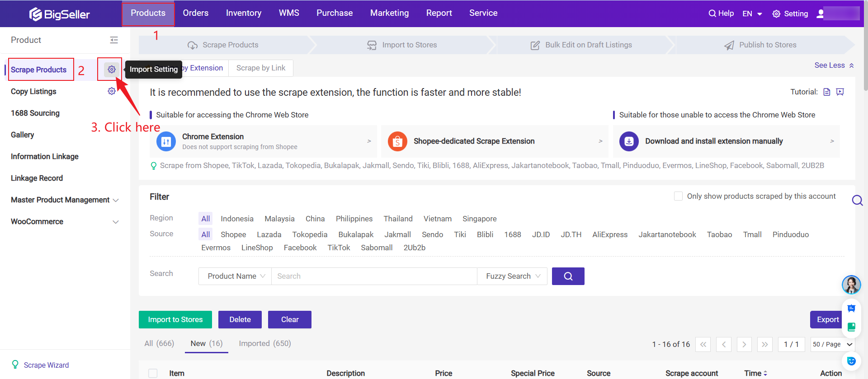The image size is (868, 379).
Task: Filter region by Malaysia
Action: point(279,219)
